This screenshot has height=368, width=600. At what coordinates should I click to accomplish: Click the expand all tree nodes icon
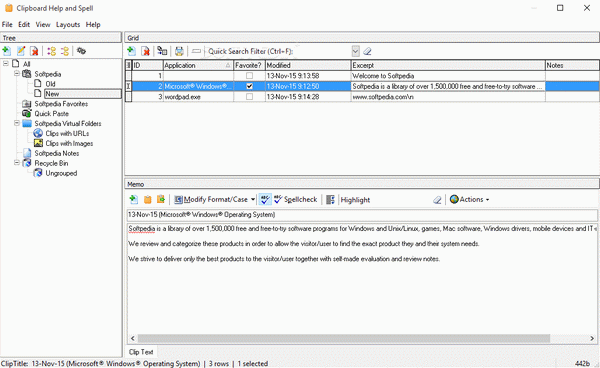(52, 51)
